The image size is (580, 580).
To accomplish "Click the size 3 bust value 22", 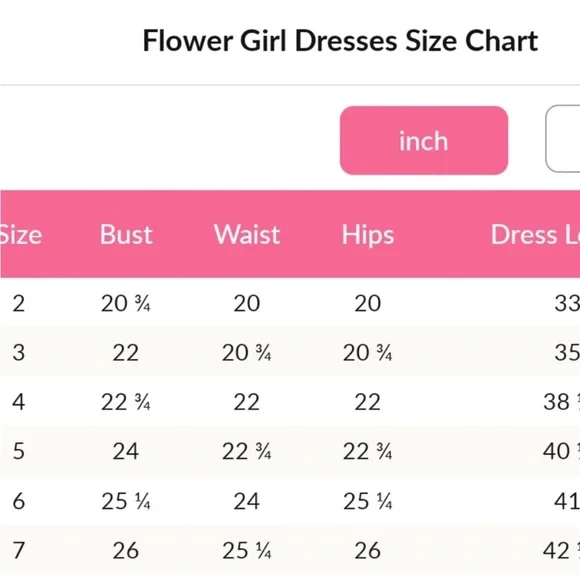I will coord(126,352).
